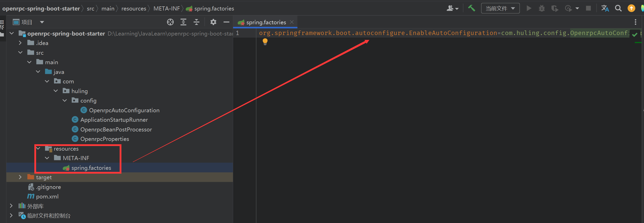Start debugging with the bug icon
The height and width of the screenshot is (223, 644).
click(x=542, y=8)
